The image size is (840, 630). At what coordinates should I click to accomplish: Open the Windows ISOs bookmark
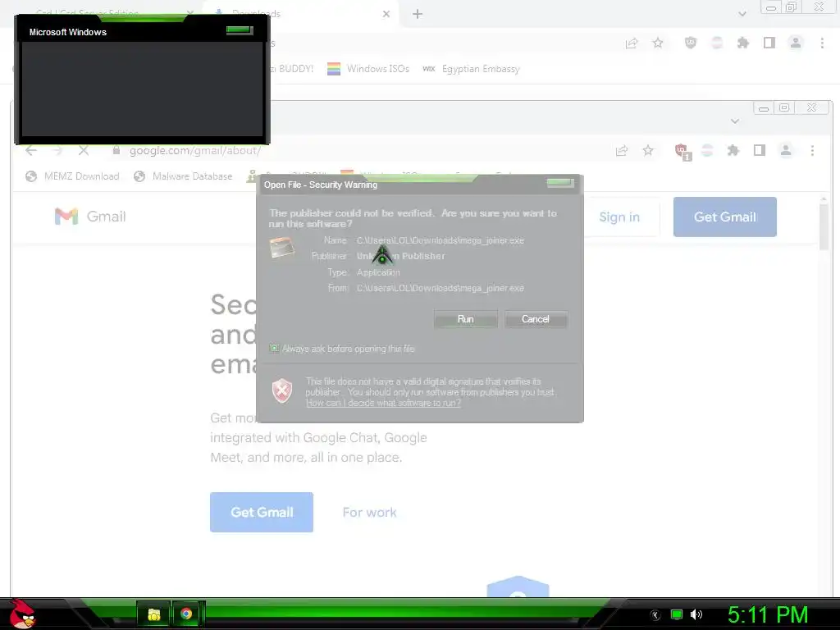[x=368, y=69]
